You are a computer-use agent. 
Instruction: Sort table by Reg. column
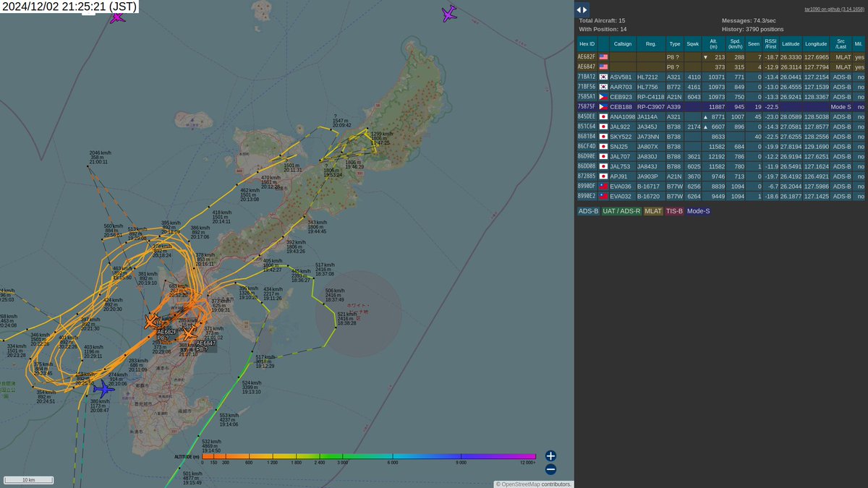[651, 43]
